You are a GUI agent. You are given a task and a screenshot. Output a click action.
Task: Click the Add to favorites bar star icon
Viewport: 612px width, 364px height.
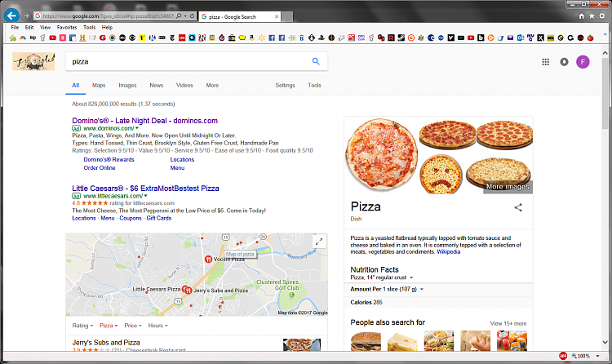pos(13,38)
